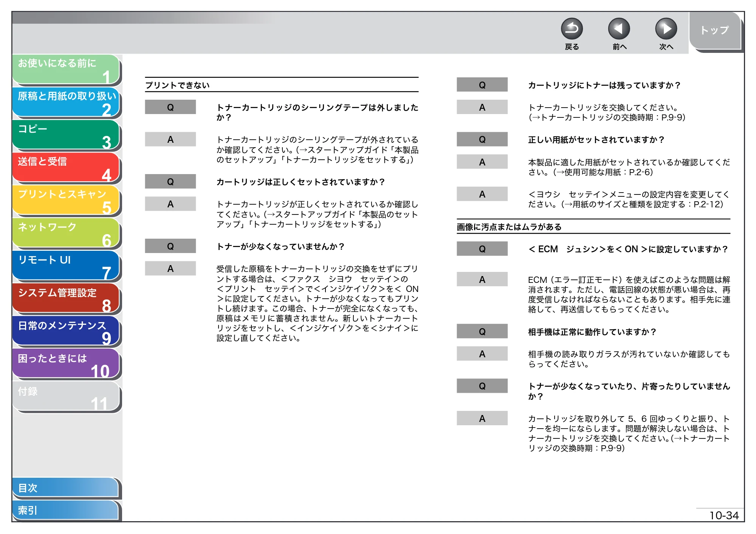Open chapter 3 コピー tab
The width and height of the screenshot is (756, 534).
pyautogui.click(x=66, y=135)
